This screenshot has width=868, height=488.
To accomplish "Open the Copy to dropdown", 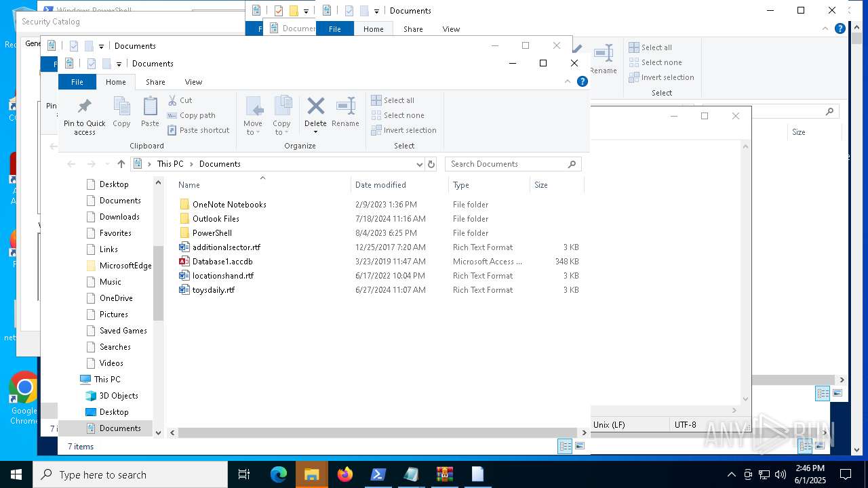I will coord(281,116).
